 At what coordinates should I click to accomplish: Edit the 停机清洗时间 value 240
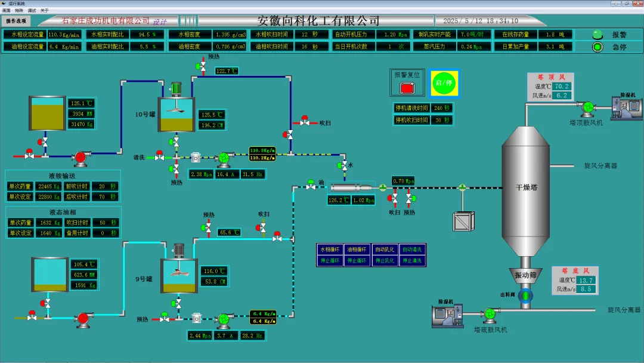(441, 107)
